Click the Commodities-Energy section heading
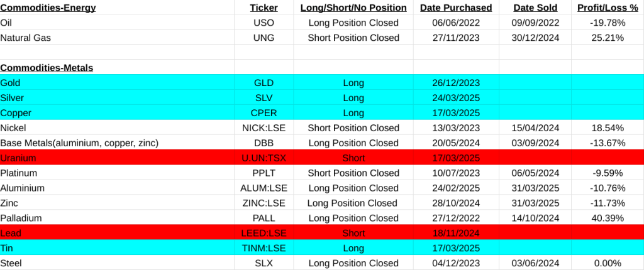This screenshot has width=644, height=270. [x=48, y=8]
